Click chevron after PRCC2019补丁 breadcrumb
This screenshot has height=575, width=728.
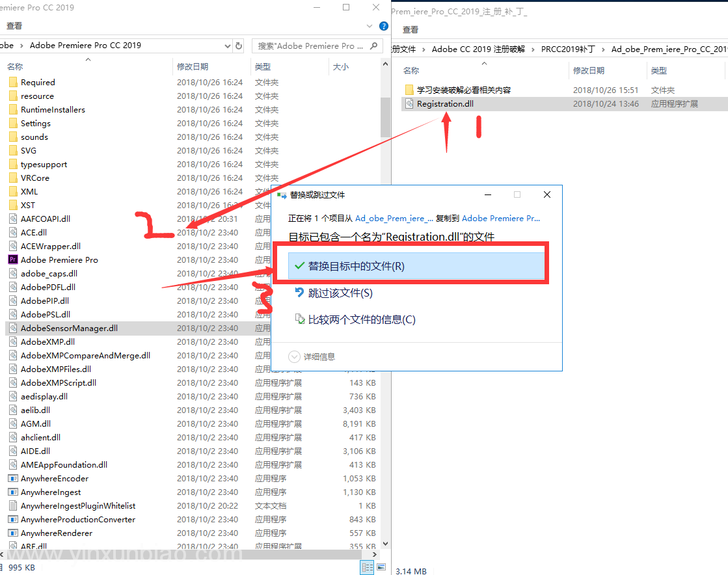(x=603, y=49)
